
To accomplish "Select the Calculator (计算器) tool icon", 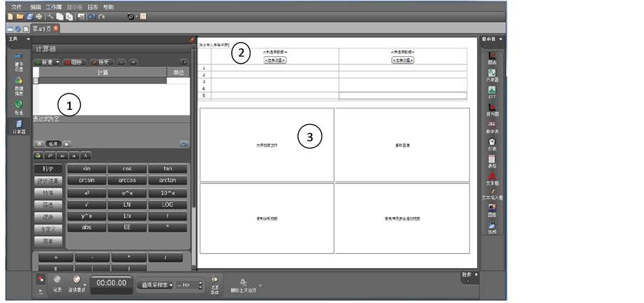I will [19, 126].
